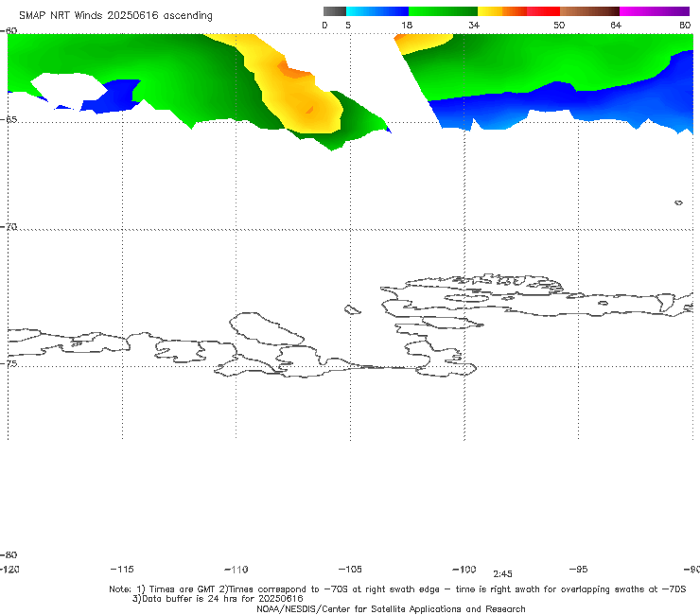Click the color bar label '34'
Viewport: 700px width, 615px height.
[474, 25]
